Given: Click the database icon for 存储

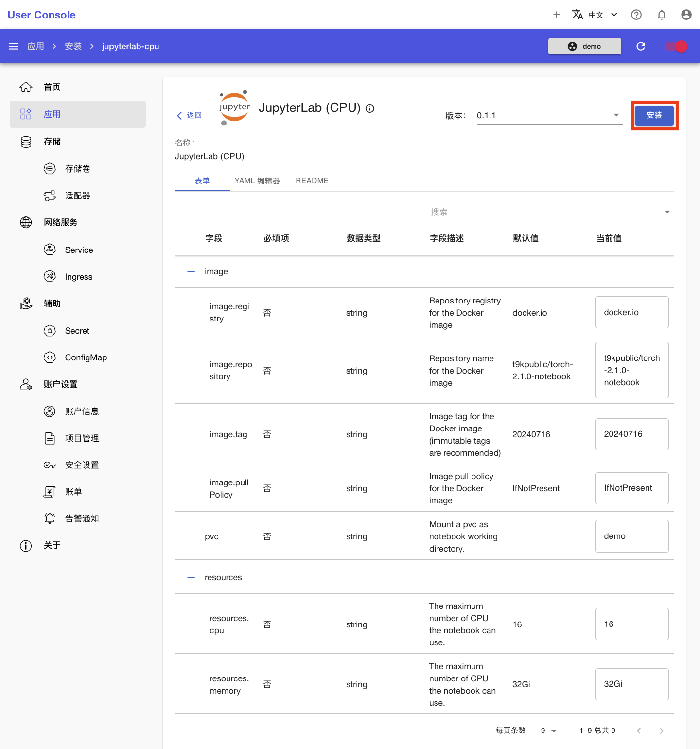Looking at the screenshot, I should (x=26, y=142).
